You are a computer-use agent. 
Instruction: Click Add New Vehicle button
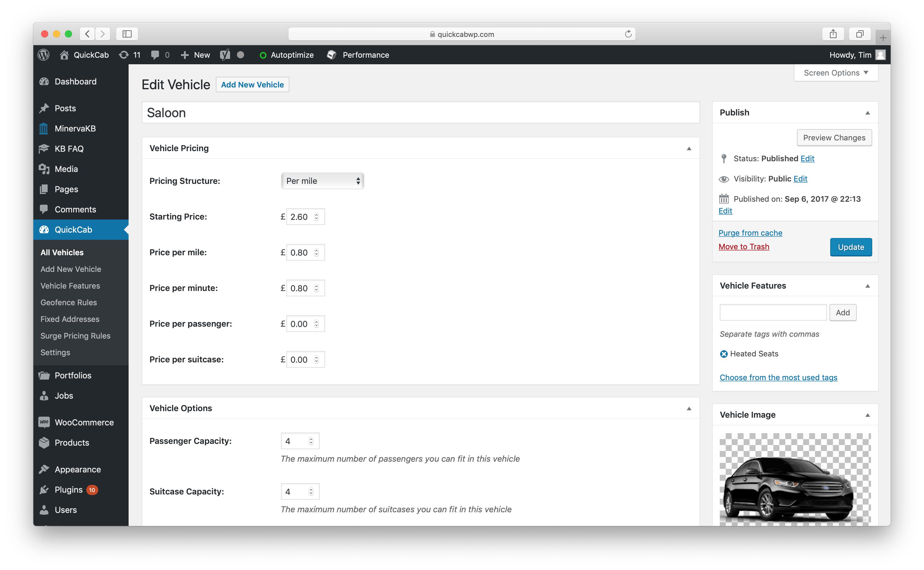[x=253, y=84]
